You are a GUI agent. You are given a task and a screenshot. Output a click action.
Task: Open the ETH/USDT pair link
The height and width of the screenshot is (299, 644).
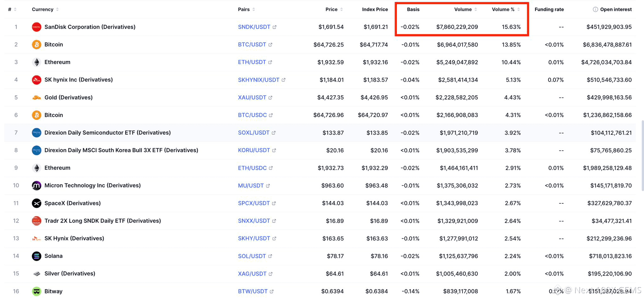point(252,62)
